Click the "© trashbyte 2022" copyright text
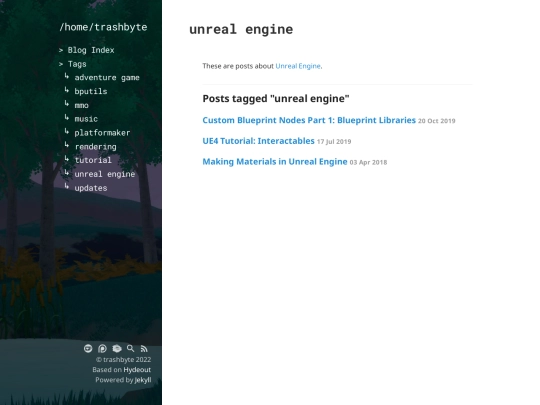The width and height of the screenshot is (540, 405). click(123, 360)
